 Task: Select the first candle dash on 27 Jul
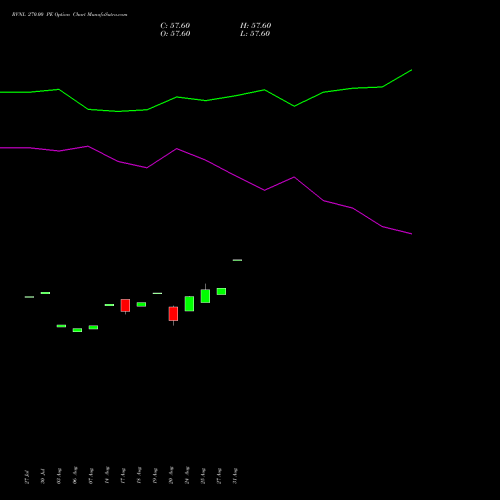pos(29,297)
